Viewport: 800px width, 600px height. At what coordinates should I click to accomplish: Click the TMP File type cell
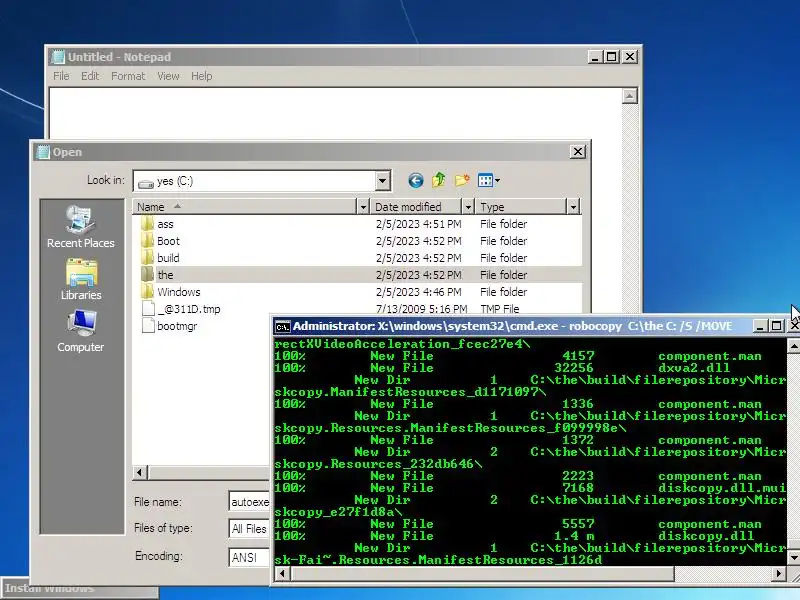[499, 309]
